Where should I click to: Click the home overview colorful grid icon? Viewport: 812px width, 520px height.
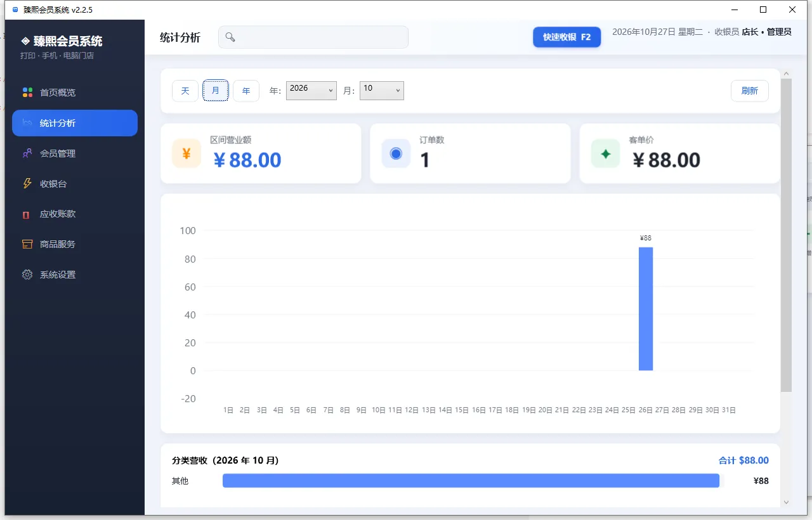[x=27, y=93]
